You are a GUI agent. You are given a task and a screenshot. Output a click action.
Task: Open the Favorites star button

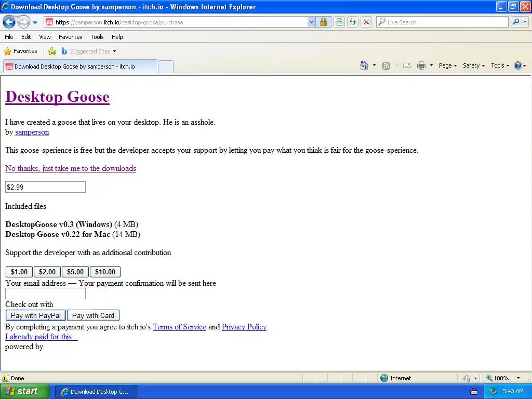(x=20, y=51)
